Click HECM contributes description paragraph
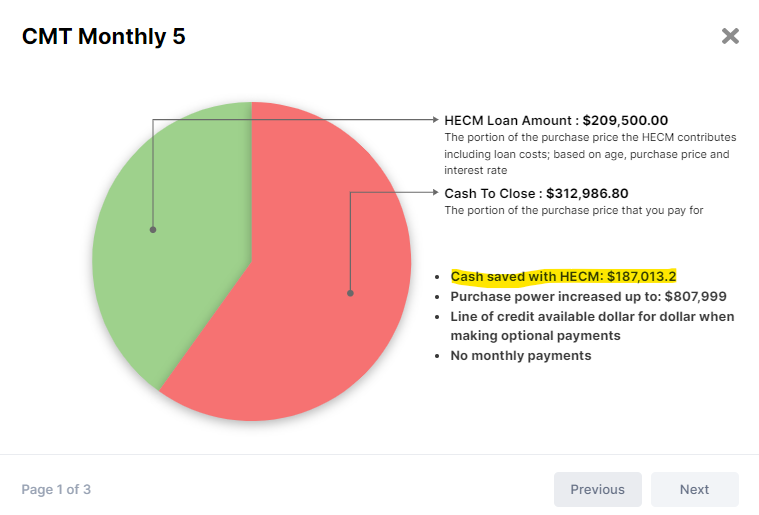 [590, 154]
